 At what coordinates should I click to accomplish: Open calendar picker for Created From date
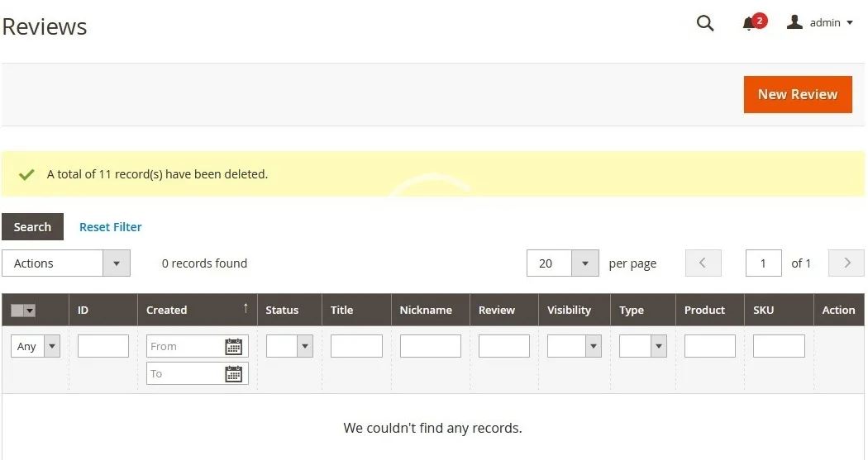coord(234,347)
